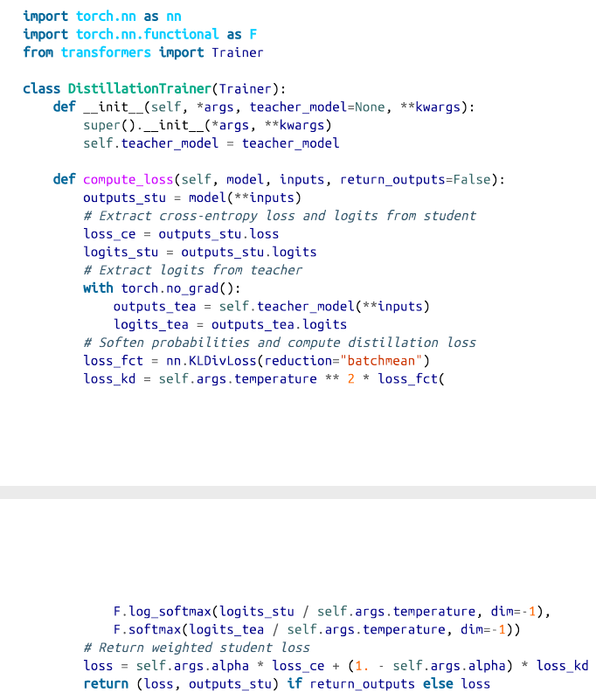
Task: Click the 'F.softmax(logits_tea' line
Action: (317, 629)
